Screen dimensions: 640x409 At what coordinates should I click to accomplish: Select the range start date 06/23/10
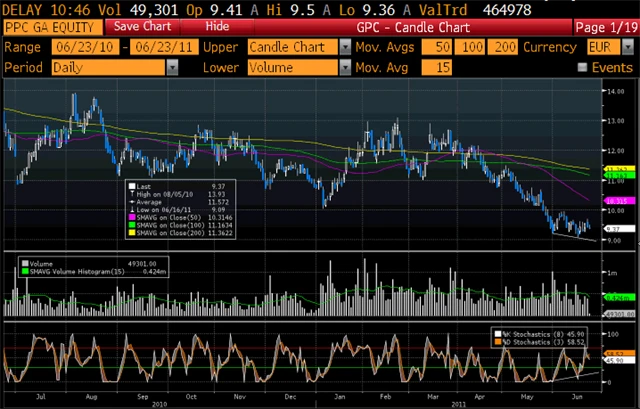click(x=89, y=47)
